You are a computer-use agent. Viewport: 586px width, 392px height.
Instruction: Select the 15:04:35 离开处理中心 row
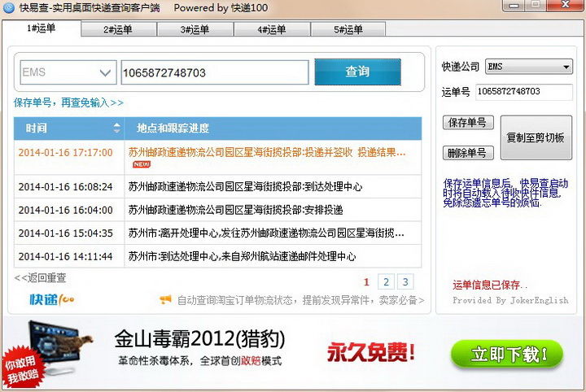point(217,233)
